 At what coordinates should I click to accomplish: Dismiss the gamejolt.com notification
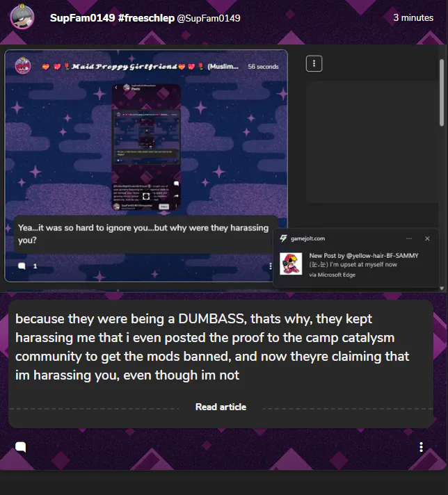(427, 238)
